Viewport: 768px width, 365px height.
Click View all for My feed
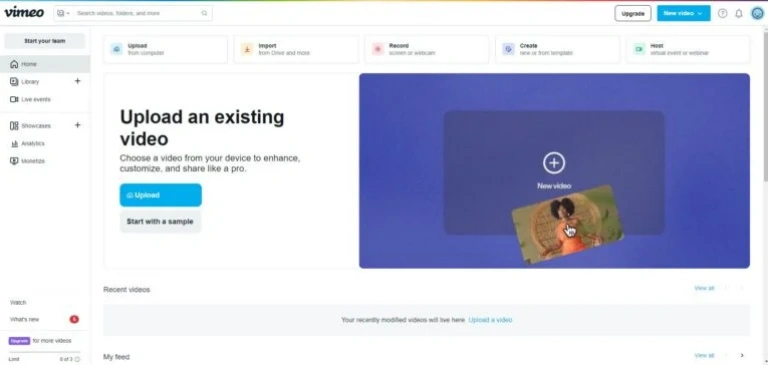click(x=704, y=355)
